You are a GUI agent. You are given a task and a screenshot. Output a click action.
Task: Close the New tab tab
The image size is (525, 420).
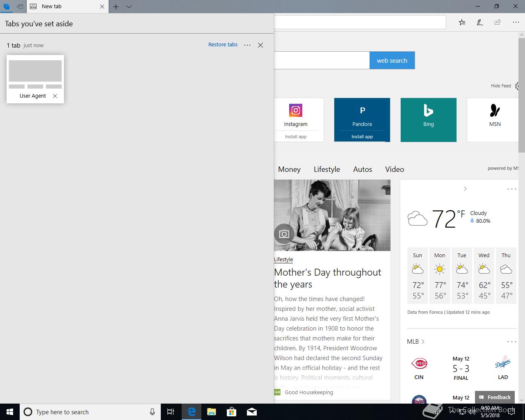point(102,7)
